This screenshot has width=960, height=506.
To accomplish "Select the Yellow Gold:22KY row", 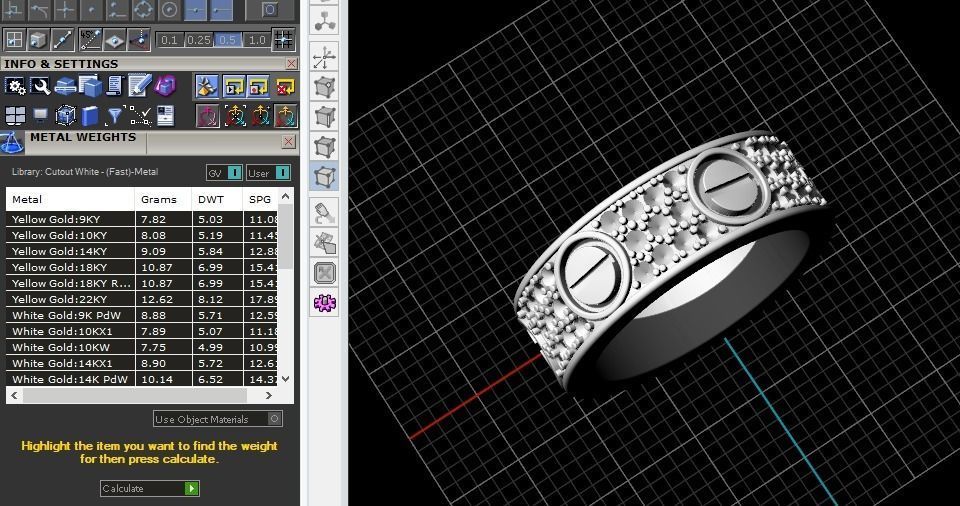I will [x=141, y=299].
